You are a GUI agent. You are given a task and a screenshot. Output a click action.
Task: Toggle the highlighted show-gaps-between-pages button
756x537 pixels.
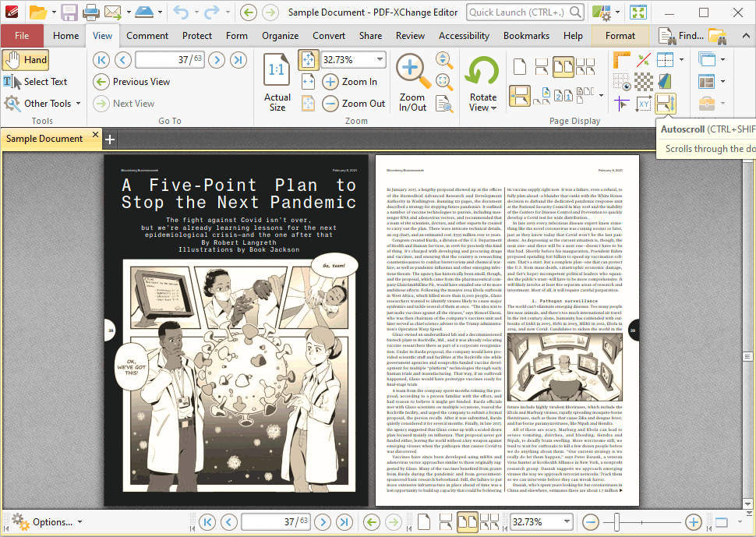click(519, 95)
